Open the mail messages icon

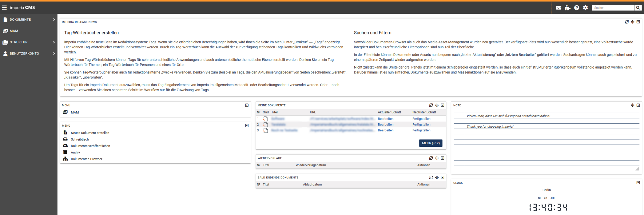coord(558,8)
